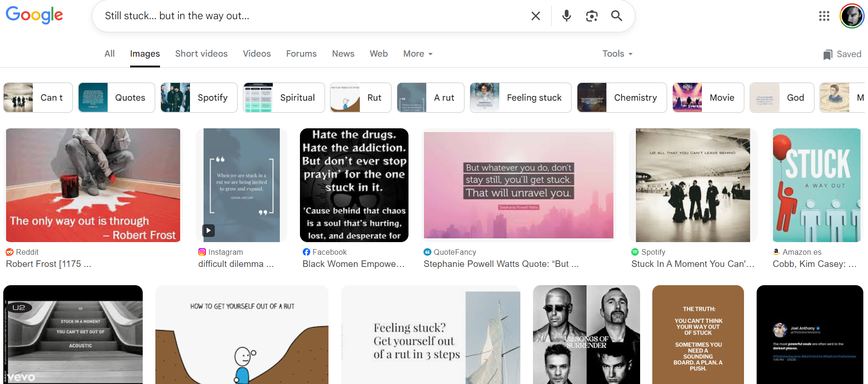Play the Instagram video result

coord(208,230)
